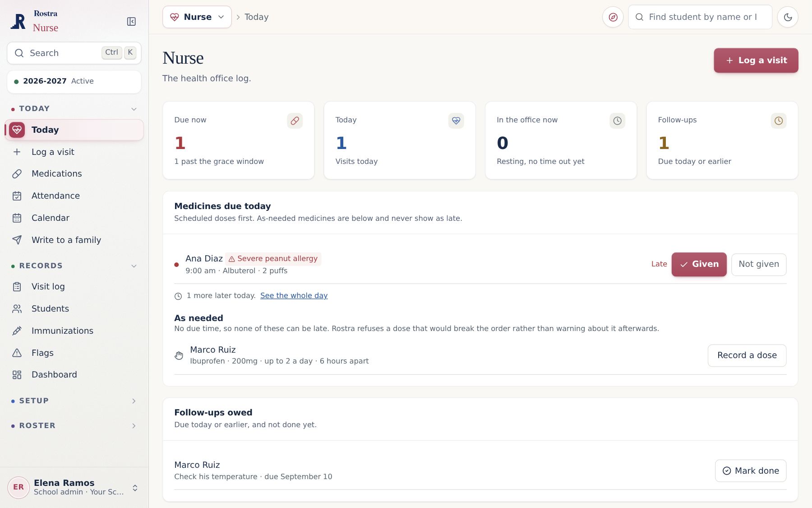
Task: Click the Find student search field
Action: (700, 17)
